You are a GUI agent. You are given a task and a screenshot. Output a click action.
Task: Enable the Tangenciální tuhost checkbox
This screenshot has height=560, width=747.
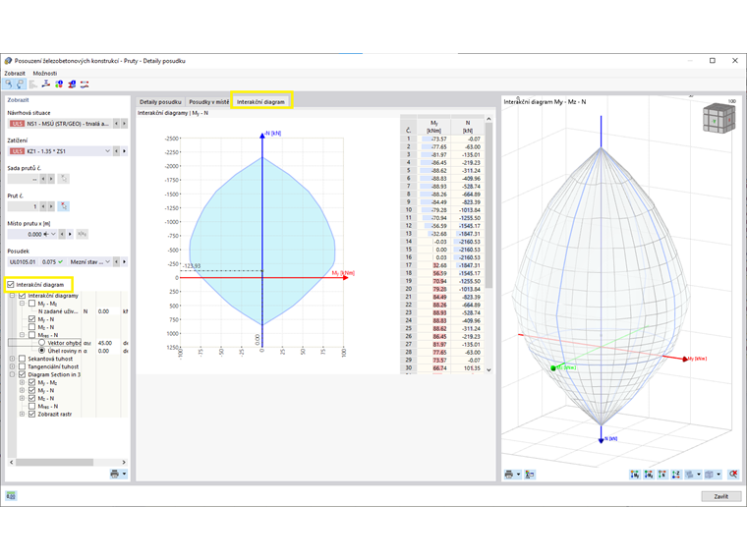point(22,366)
